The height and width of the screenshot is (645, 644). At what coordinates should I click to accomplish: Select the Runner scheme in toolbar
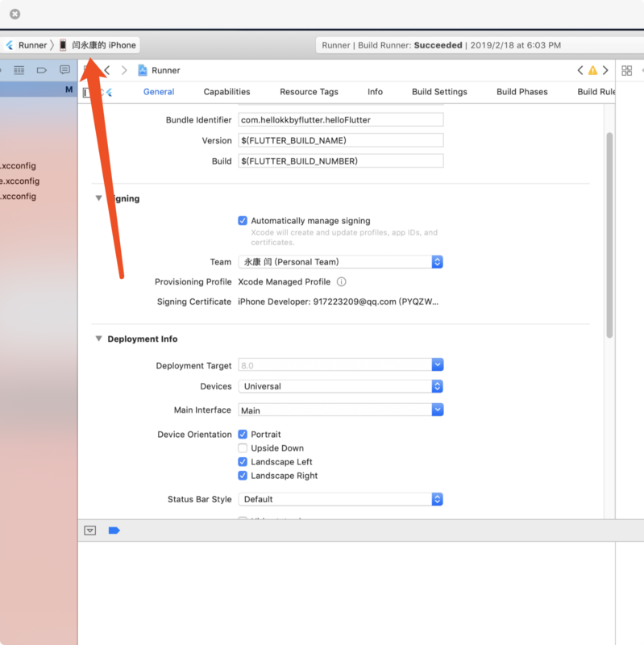(27, 45)
